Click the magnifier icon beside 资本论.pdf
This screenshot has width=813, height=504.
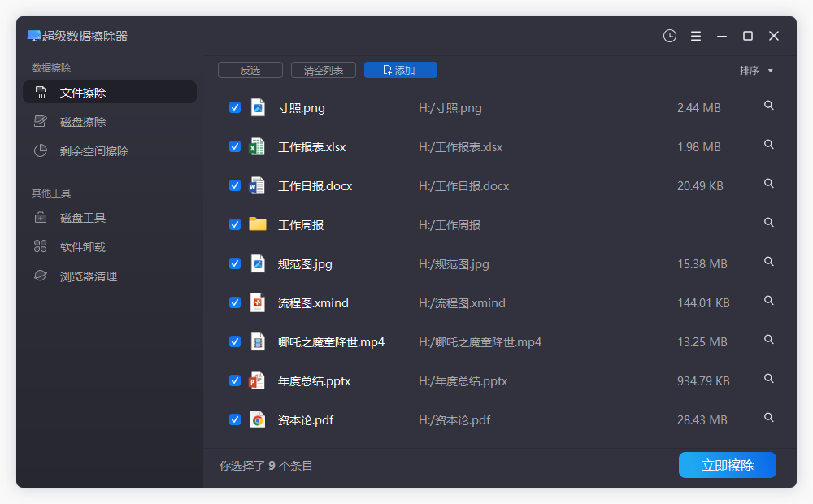[768, 417]
